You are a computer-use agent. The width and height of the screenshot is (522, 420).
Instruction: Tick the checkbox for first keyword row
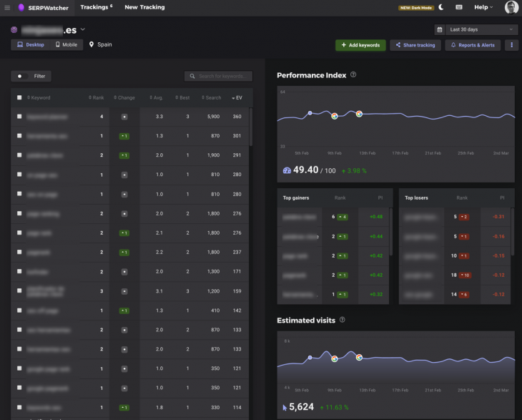19,117
